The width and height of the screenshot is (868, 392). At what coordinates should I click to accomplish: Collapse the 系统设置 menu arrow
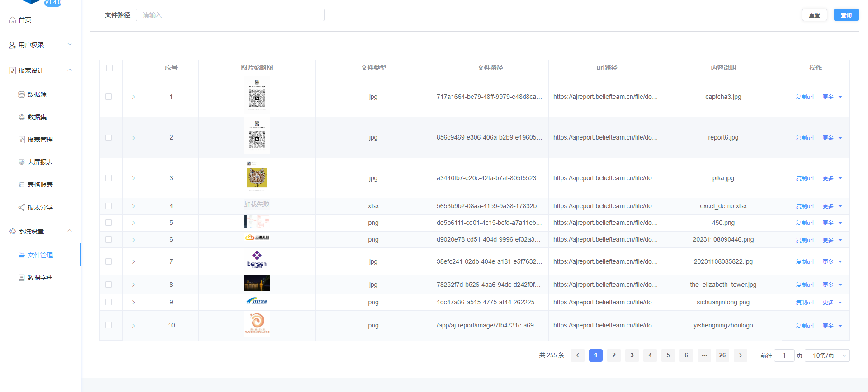tap(70, 231)
